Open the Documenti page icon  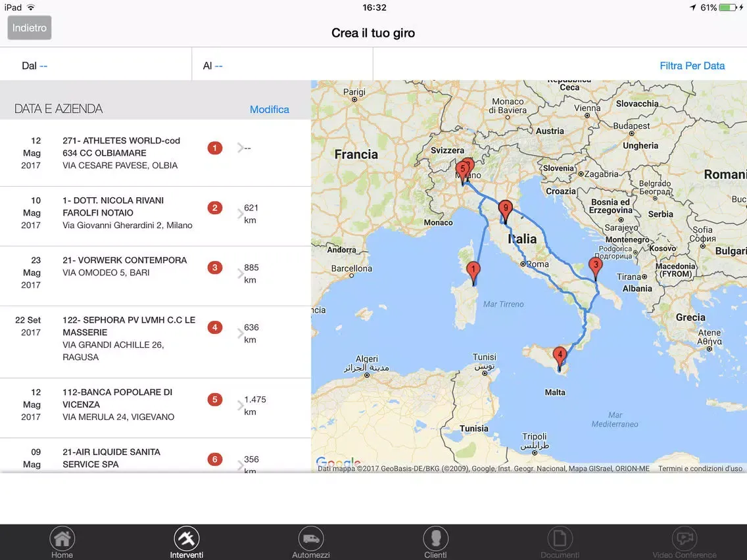560,540
